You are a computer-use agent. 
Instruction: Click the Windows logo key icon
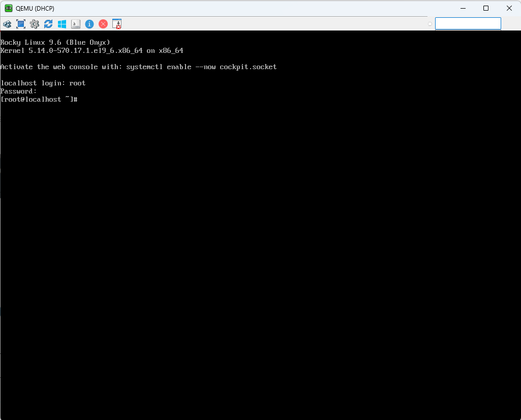coord(62,24)
